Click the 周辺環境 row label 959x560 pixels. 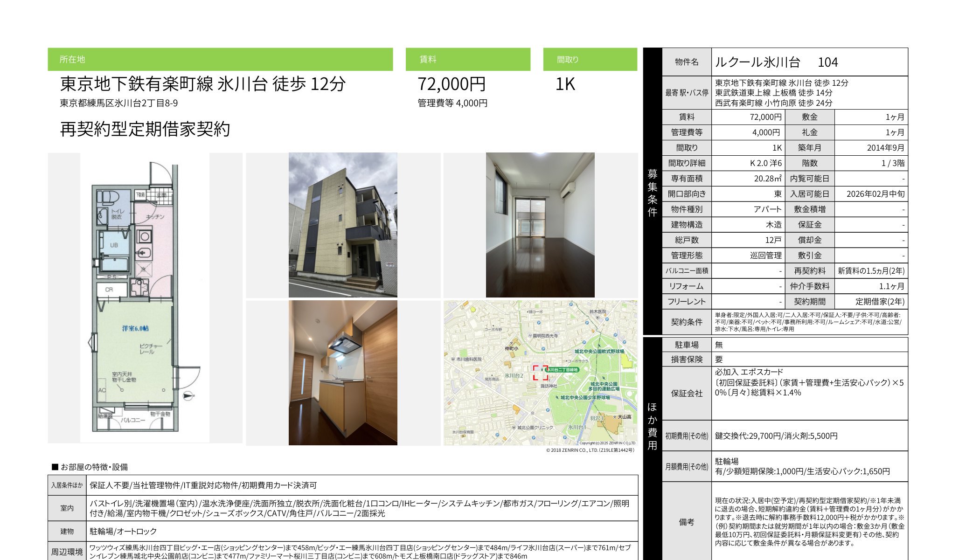point(67,552)
